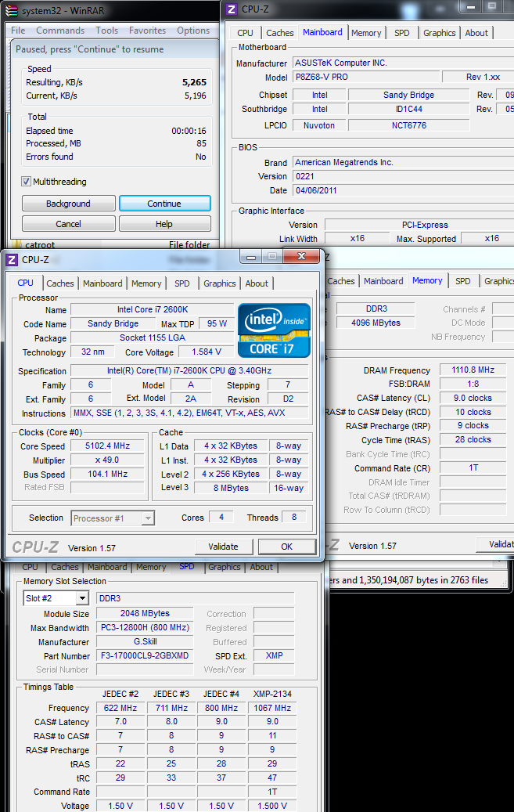Screen dimensions: 514x812
Task: Open the File menu in WinRAR
Action: 18,31
